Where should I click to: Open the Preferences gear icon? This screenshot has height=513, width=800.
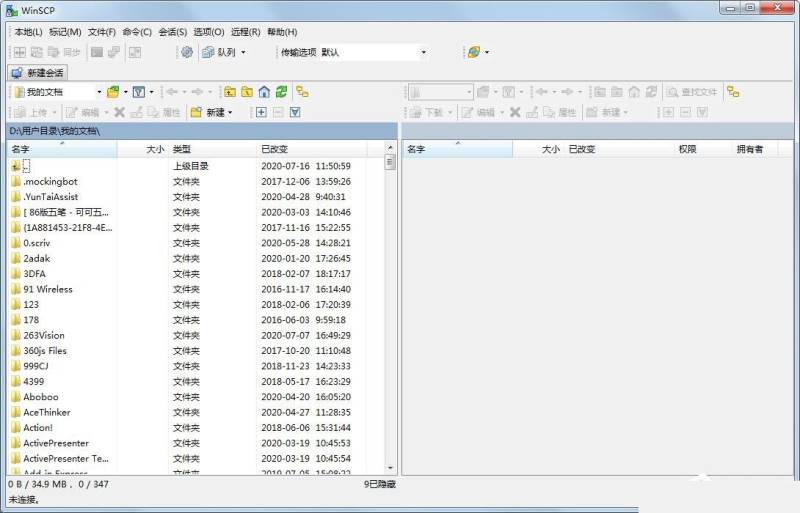187,52
